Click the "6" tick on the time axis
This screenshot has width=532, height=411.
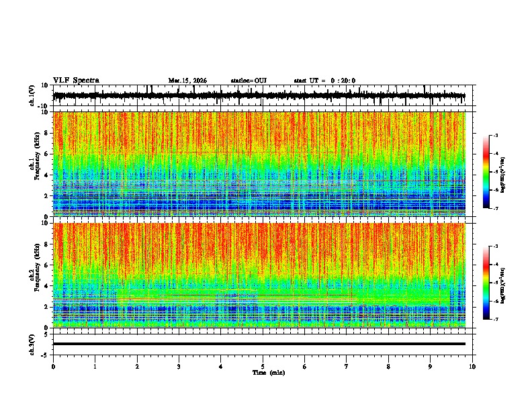[x=305, y=367]
